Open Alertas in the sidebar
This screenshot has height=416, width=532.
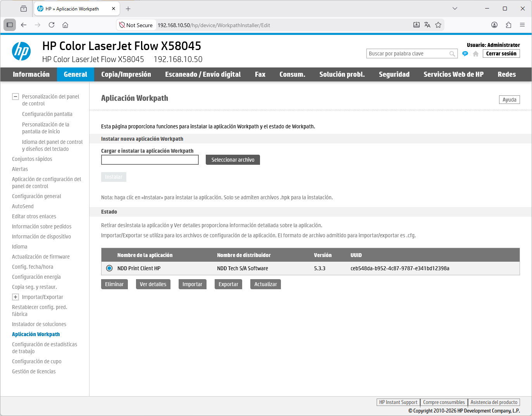pyautogui.click(x=20, y=169)
